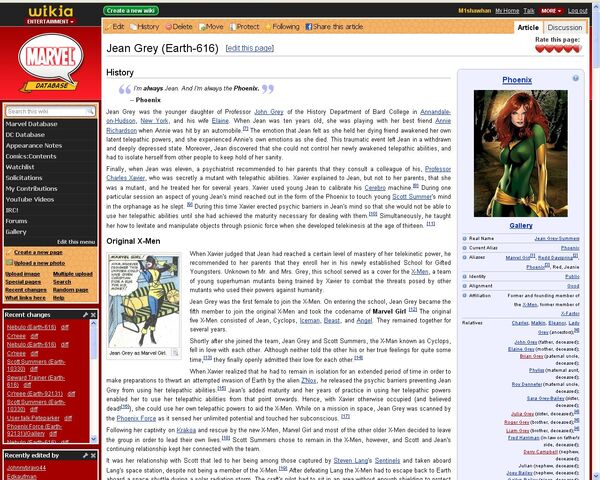
Task: Rate the page with the third heart
Action: (558, 49)
